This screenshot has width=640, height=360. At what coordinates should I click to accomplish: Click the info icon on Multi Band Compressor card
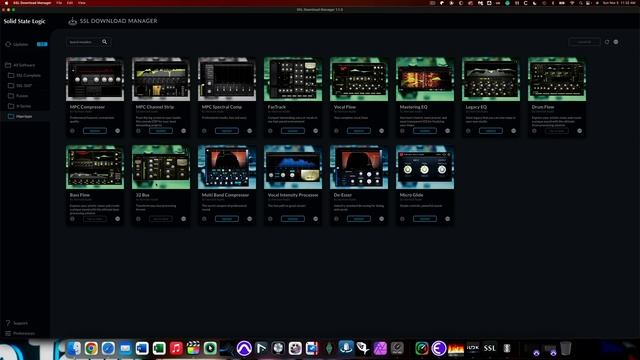(x=204, y=219)
